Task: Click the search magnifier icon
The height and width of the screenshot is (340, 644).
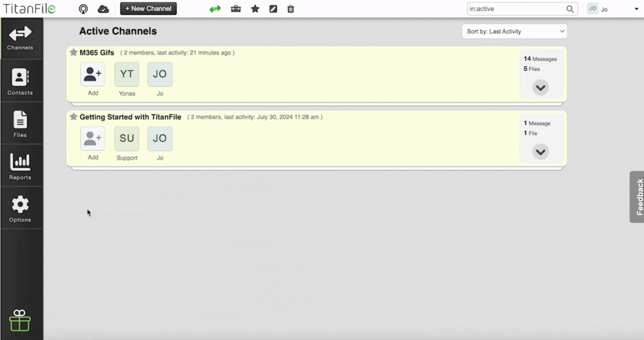Action: pyautogui.click(x=570, y=8)
